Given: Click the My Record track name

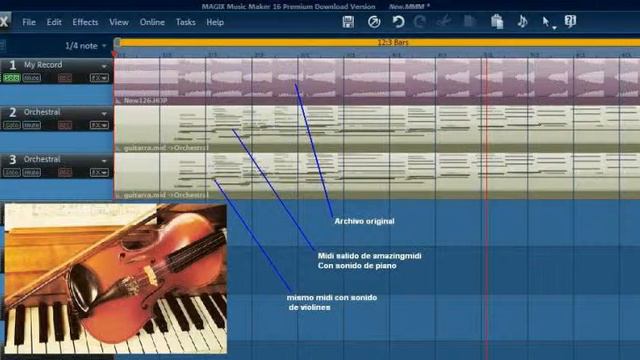Looking at the screenshot, I should pyautogui.click(x=43, y=64).
